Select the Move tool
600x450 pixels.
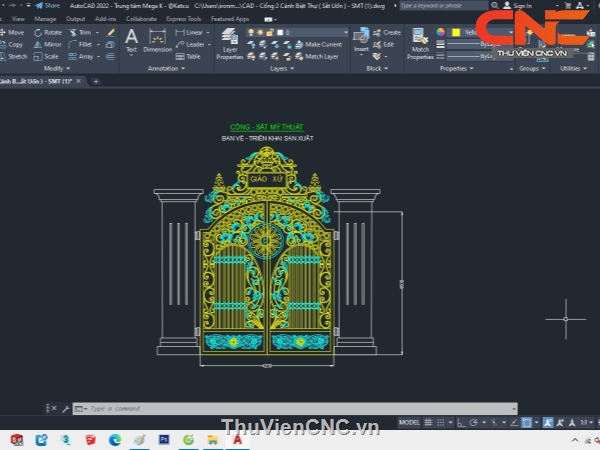[12, 32]
